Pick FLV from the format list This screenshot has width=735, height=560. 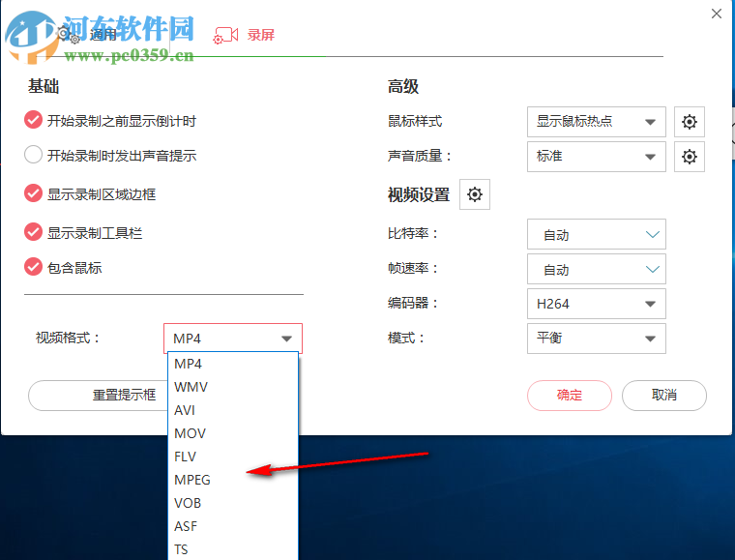233,457
